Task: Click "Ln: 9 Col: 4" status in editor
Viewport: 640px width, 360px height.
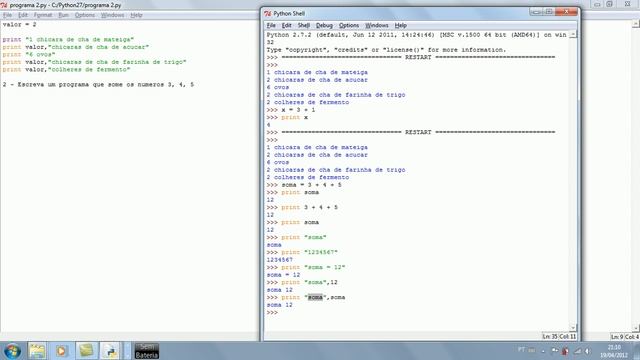Action: click(624, 337)
